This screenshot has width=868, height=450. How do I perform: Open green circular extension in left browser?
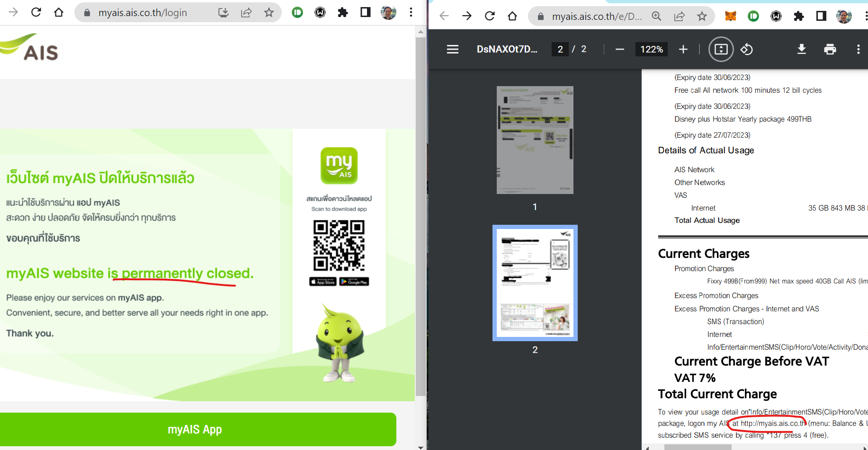(297, 13)
